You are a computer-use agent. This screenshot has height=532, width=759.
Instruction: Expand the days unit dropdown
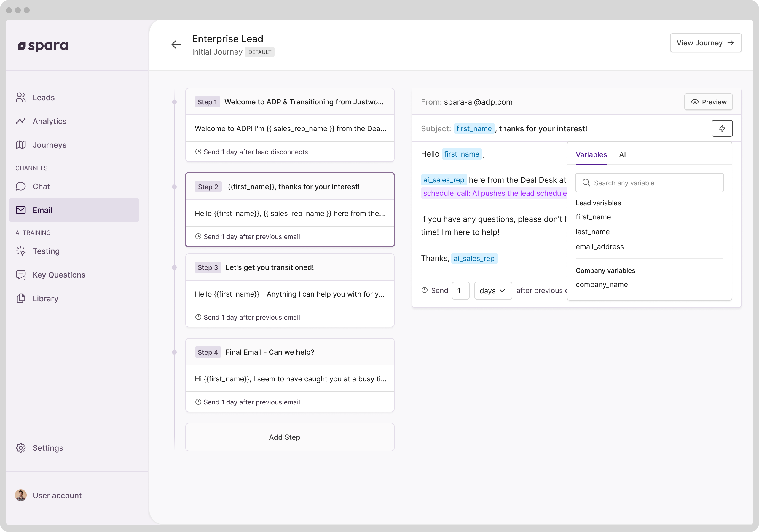click(492, 291)
